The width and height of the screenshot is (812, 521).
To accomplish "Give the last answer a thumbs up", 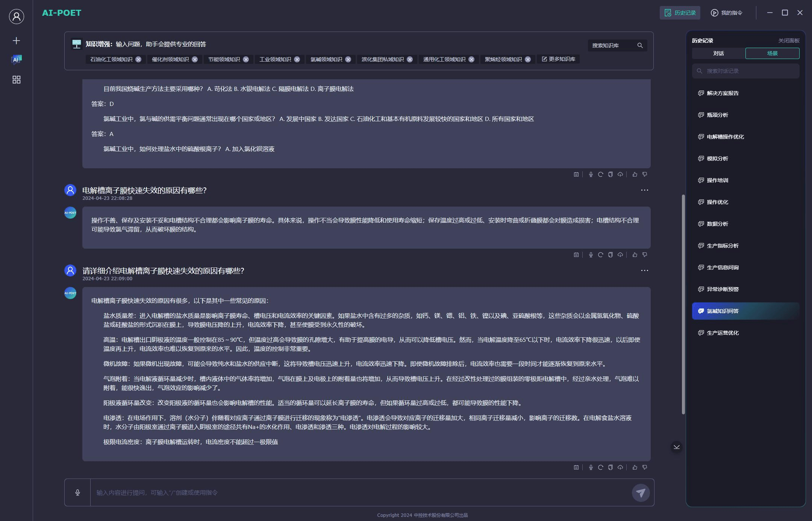I will (634, 467).
